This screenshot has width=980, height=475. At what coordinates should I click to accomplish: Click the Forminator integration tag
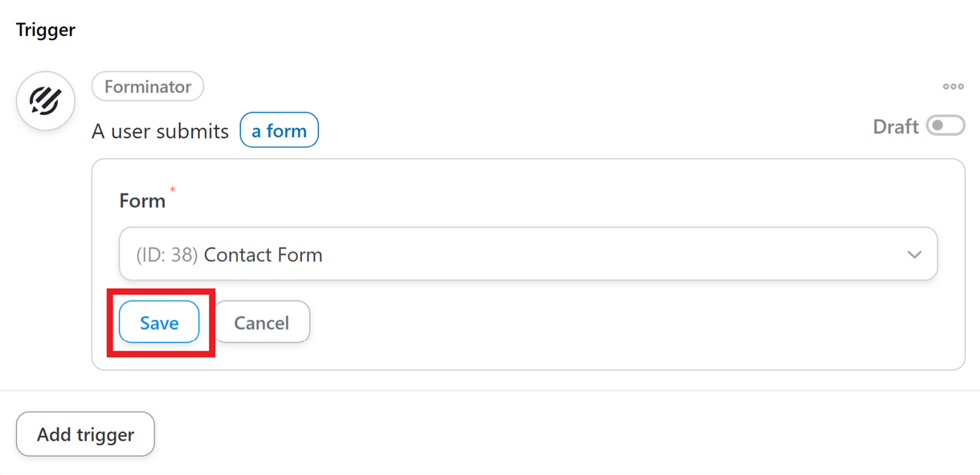pyautogui.click(x=148, y=87)
